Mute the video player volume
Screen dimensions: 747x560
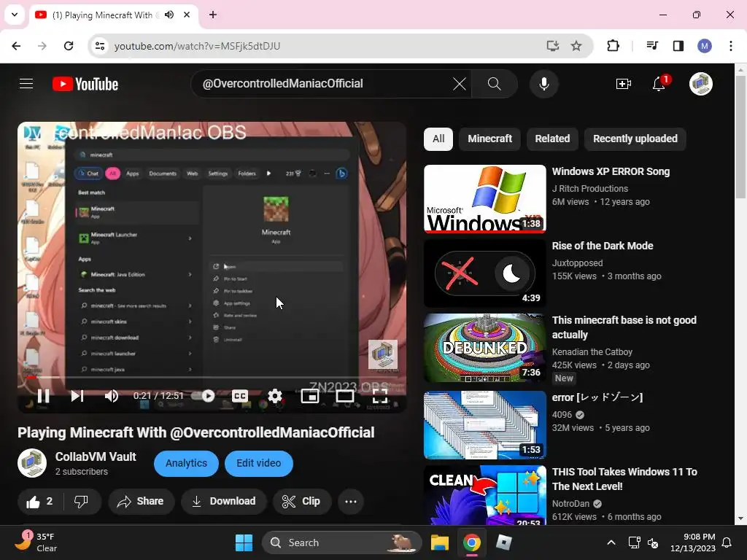pyautogui.click(x=112, y=396)
